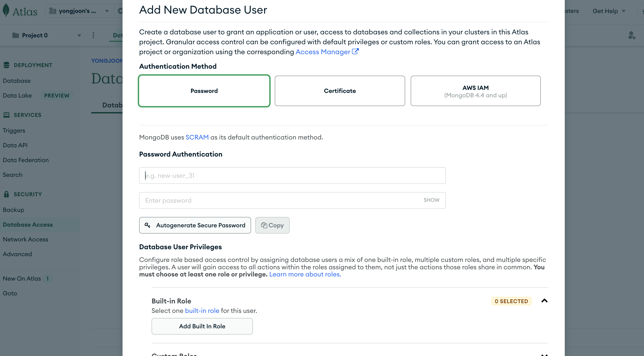The width and height of the screenshot is (644, 356).
Task: Open Data Federation in the sidebar
Action: (x=26, y=160)
